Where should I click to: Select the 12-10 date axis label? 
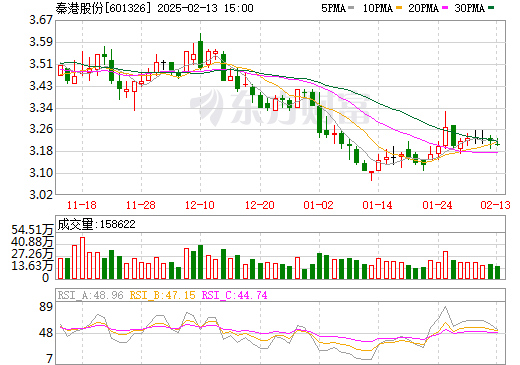[200, 205]
